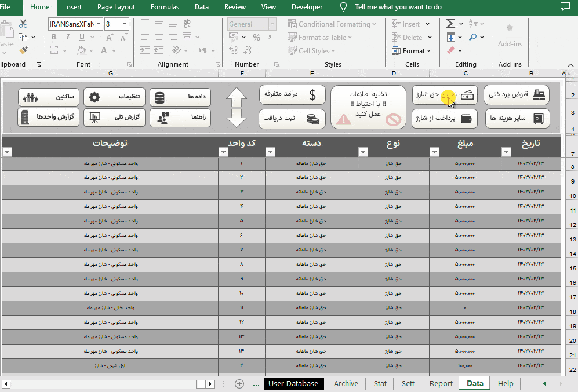This screenshot has width=578, height=392.
Task: Open Format as Table dropdown
Action: click(319, 37)
